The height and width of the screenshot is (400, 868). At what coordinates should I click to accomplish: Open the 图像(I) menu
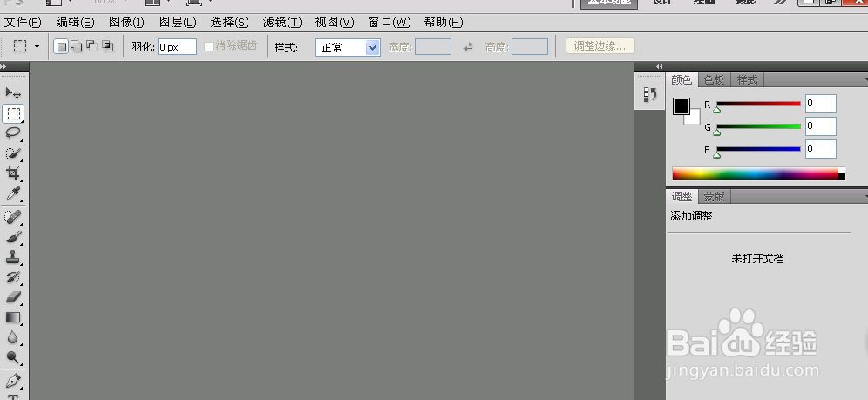coord(126,23)
